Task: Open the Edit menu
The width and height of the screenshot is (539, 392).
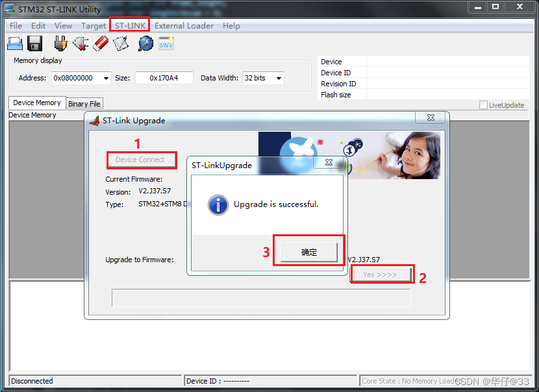Action: (x=38, y=26)
